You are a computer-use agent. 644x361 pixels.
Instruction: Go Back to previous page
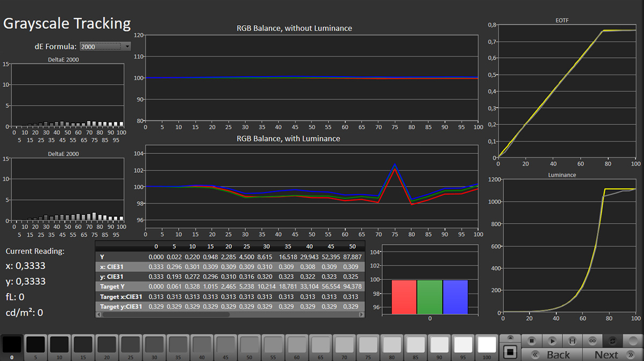click(553, 355)
